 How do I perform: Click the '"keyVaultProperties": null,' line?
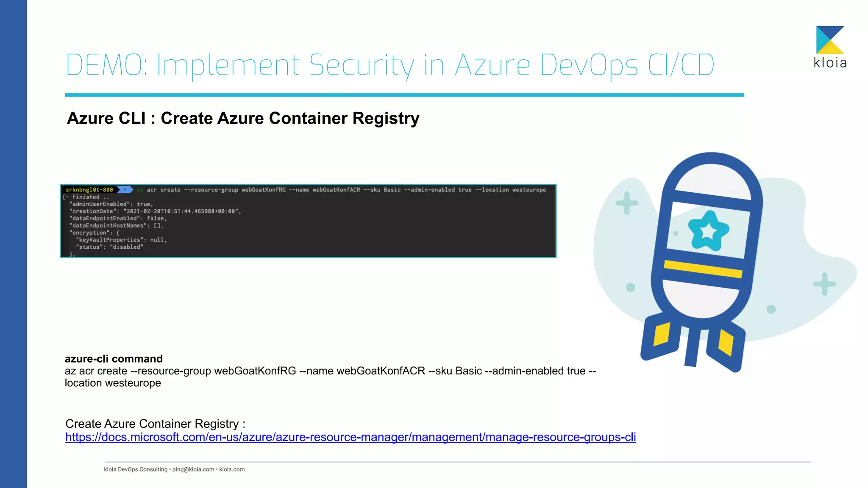(121, 240)
